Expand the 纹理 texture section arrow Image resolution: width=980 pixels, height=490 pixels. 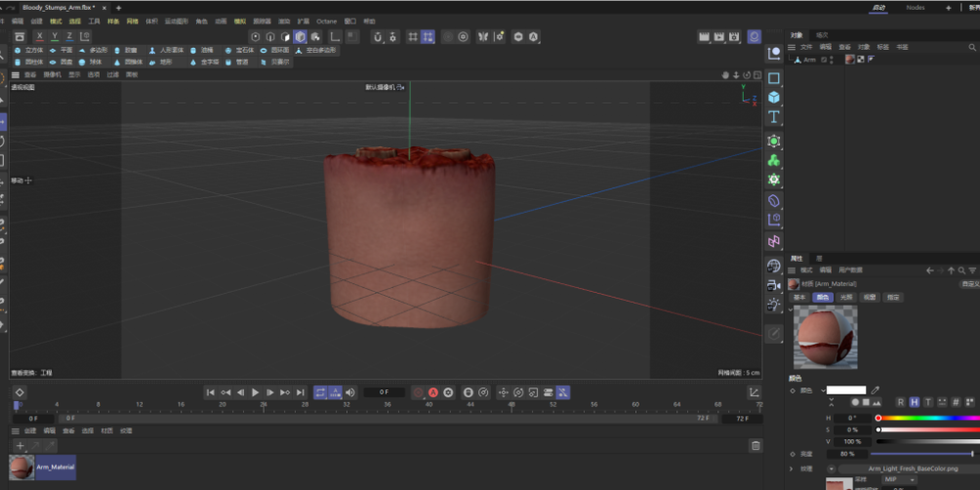pos(793,469)
